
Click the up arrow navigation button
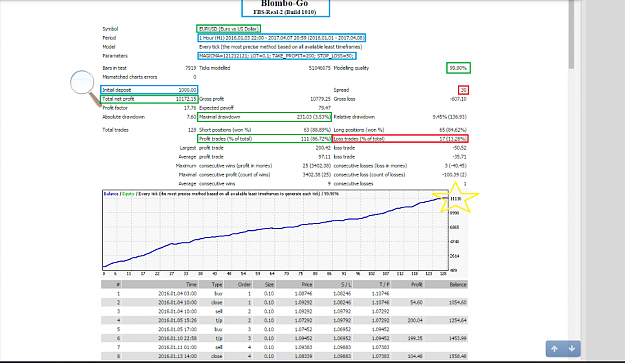[x=554, y=349]
